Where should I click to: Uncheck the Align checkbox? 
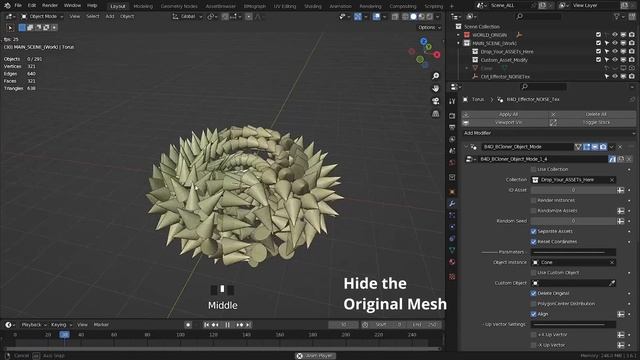coord(533,314)
